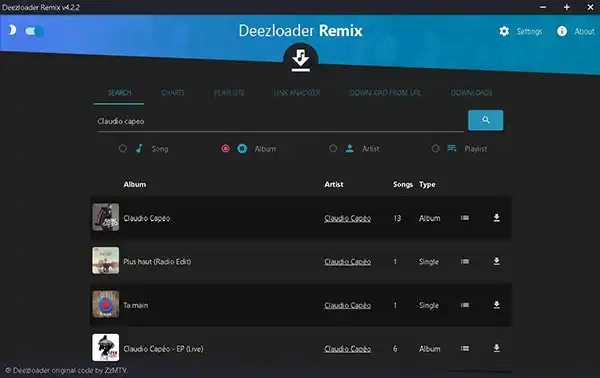Viewport: 600px width, 378px height.
Task: Maximize the Deezloader Remix window
Action: coord(567,7)
